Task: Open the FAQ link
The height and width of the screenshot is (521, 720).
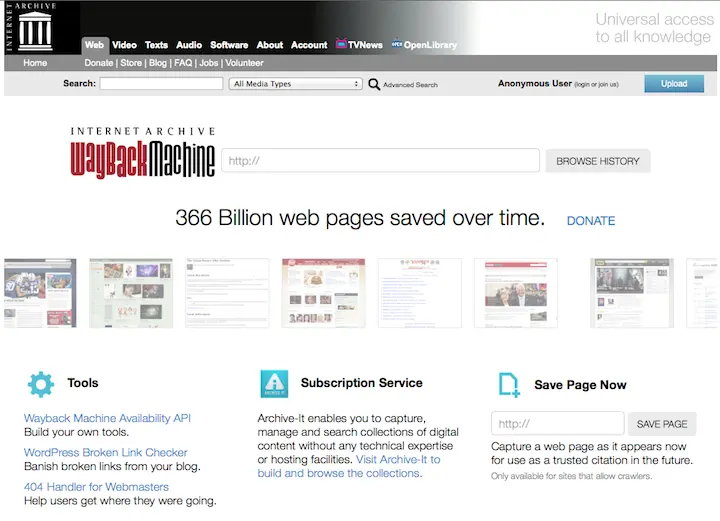Action: pos(183,63)
